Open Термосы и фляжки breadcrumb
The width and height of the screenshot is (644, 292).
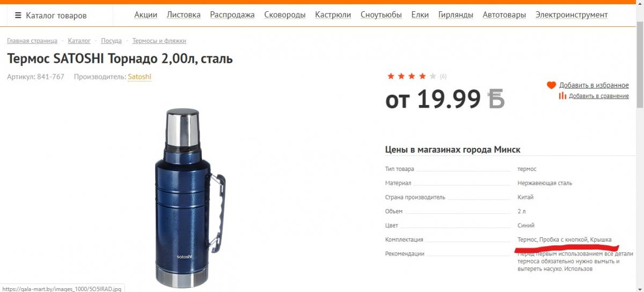coord(159,41)
